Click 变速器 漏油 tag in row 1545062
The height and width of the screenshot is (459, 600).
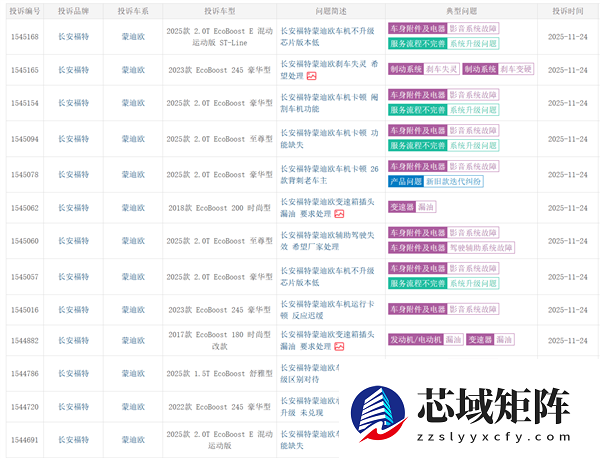[412, 207]
